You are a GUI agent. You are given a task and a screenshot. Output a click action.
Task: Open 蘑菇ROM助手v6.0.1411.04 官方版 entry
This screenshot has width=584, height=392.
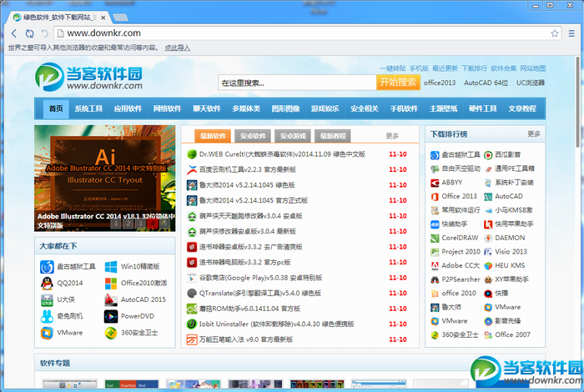point(249,309)
